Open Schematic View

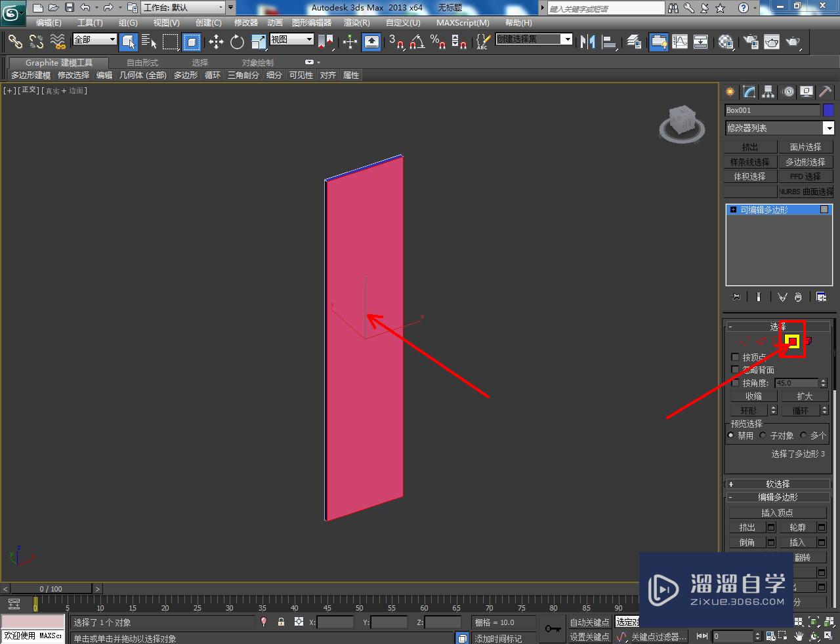point(701,42)
